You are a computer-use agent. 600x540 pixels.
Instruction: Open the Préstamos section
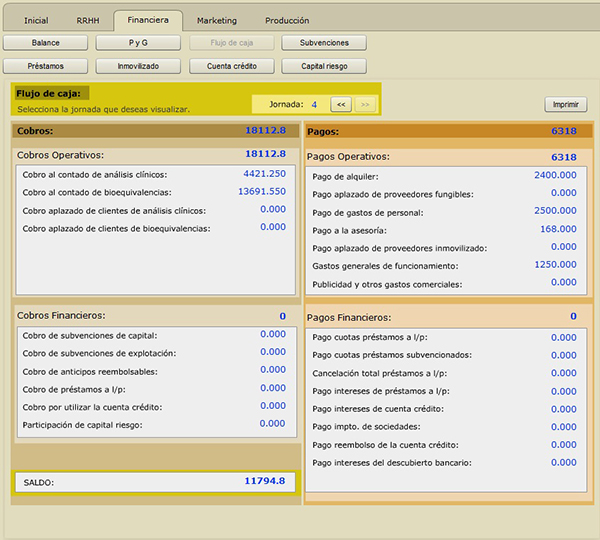coord(46,66)
